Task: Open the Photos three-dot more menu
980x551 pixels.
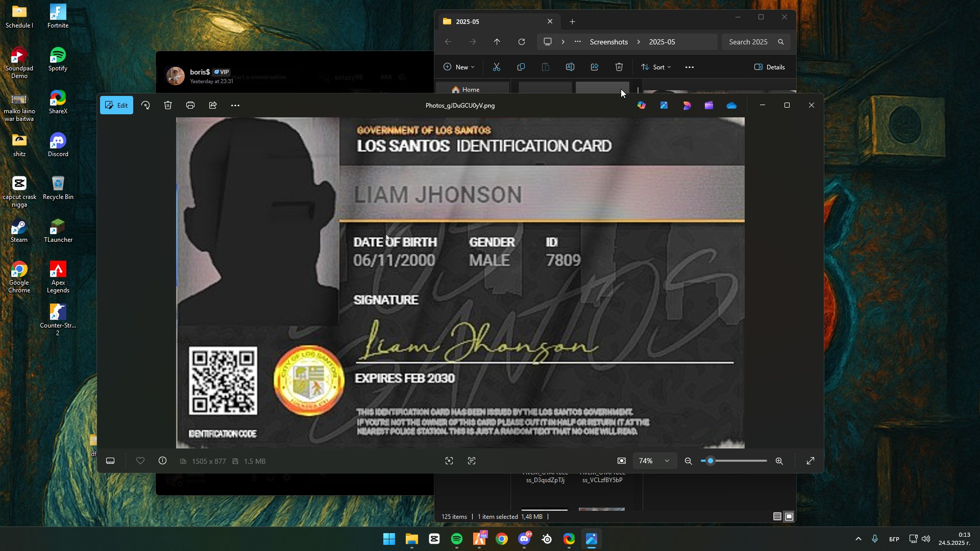Action: (235, 105)
